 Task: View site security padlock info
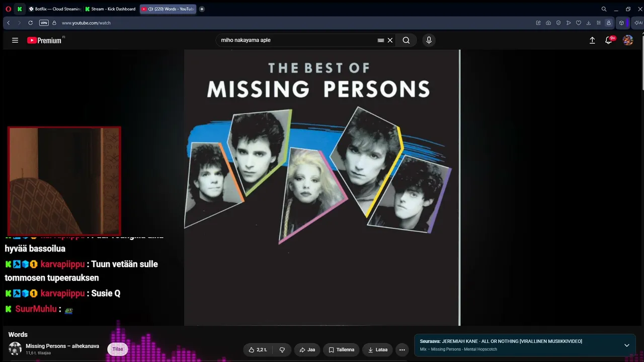[54, 23]
